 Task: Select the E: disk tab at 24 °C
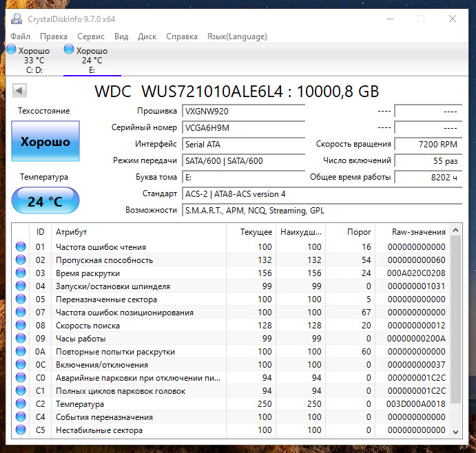(x=92, y=60)
